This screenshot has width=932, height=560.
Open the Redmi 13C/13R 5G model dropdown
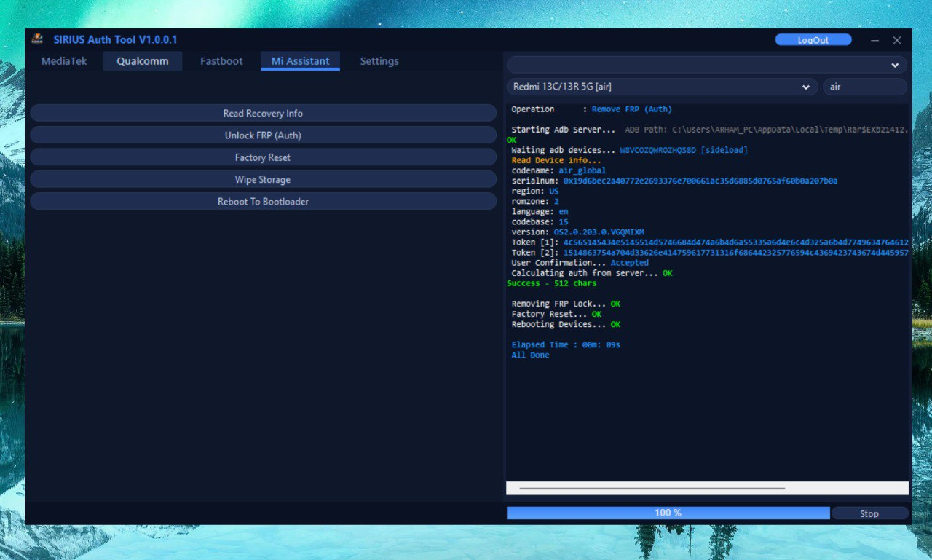click(662, 87)
